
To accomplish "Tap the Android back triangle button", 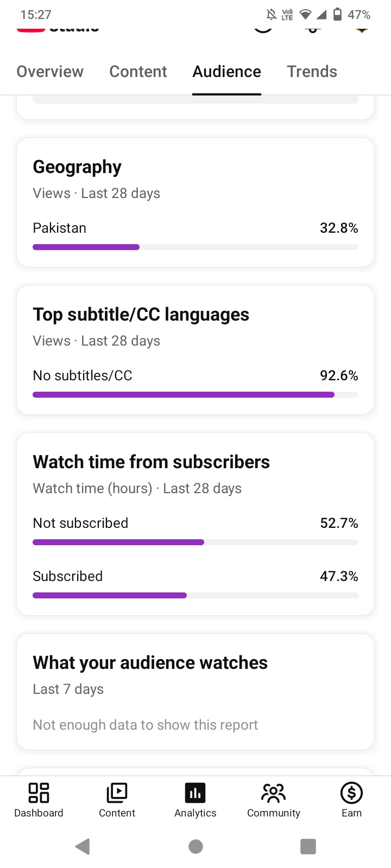I will [x=83, y=846].
